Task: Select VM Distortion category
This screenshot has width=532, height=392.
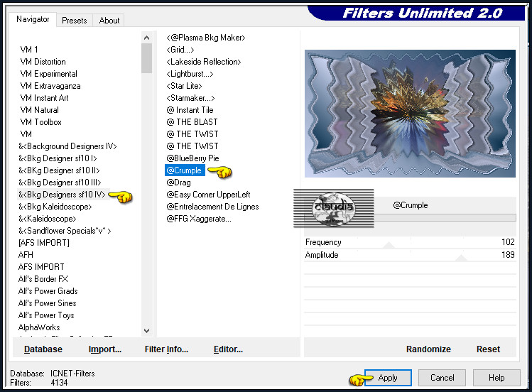Action: (x=43, y=62)
